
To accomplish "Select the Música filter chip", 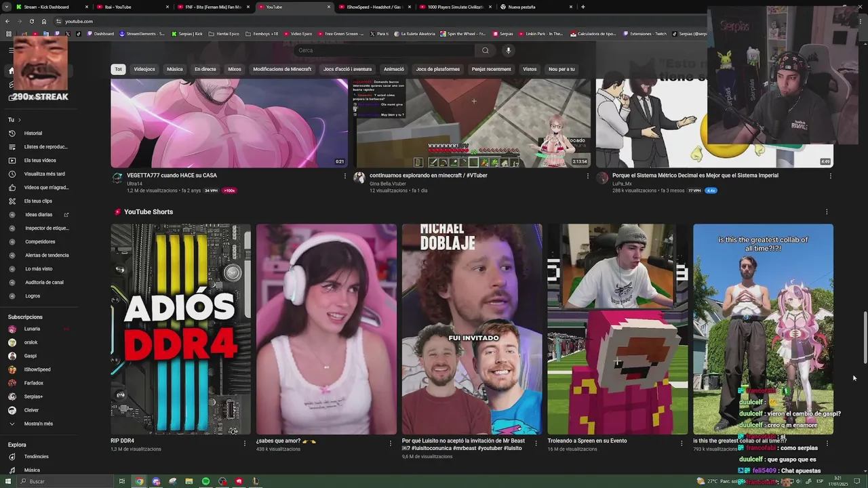I will coord(175,69).
